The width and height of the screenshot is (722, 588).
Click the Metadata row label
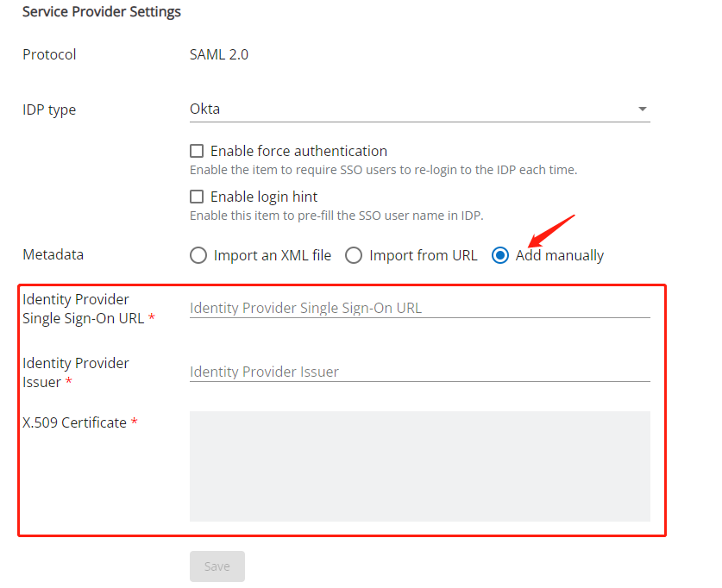pos(53,254)
